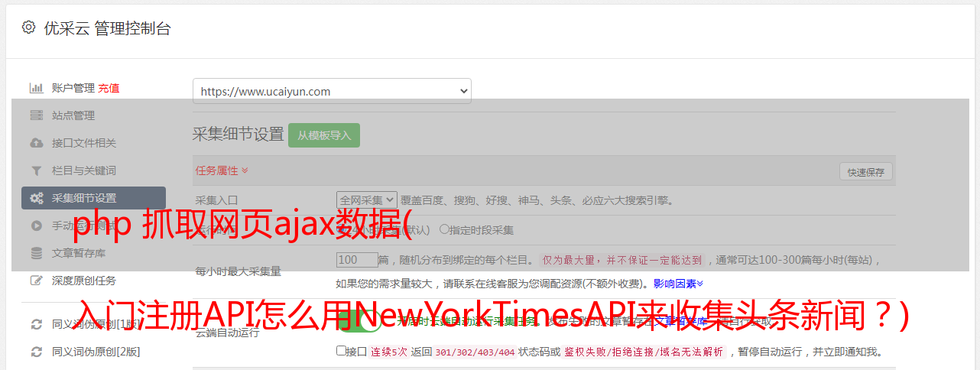980x370 pixels.
Task: Open 文章暂存库 sidebar entry
Action: pyautogui.click(x=79, y=253)
